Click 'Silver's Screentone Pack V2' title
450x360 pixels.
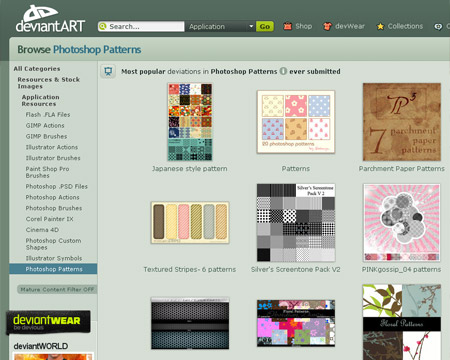point(296,269)
